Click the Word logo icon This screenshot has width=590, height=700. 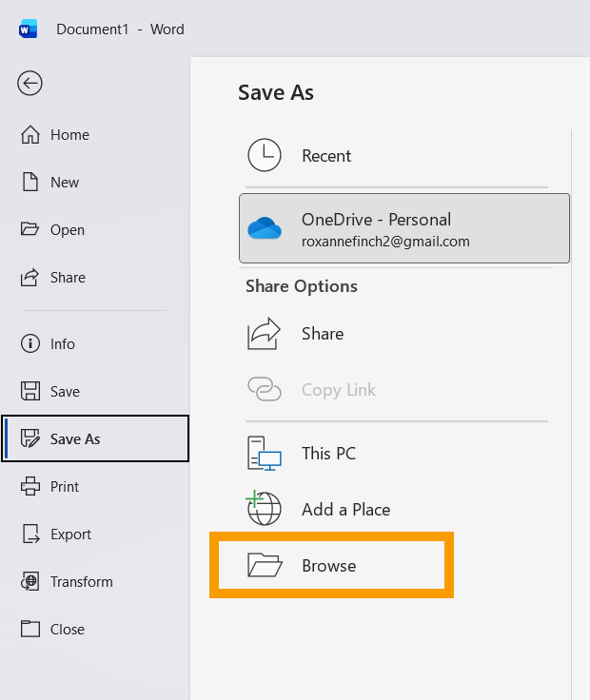coord(28,29)
